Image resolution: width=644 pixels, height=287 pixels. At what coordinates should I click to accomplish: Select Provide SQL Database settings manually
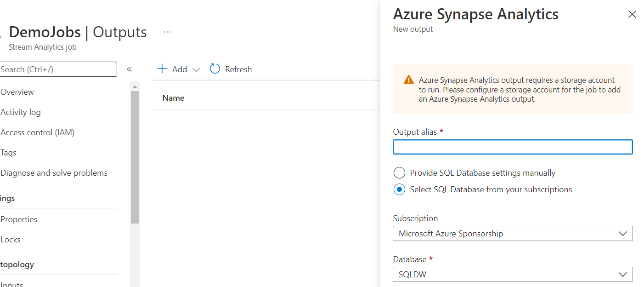coord(400,173)
